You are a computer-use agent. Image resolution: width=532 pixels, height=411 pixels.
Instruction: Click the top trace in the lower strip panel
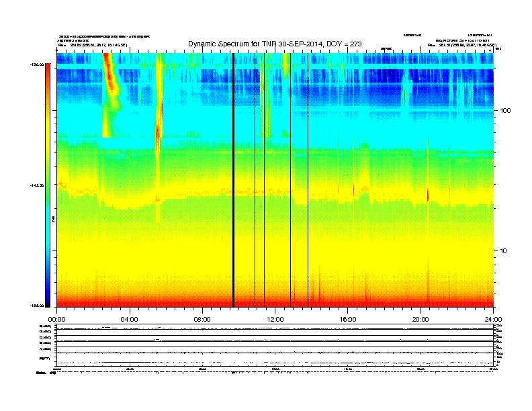tap(275, 328)
